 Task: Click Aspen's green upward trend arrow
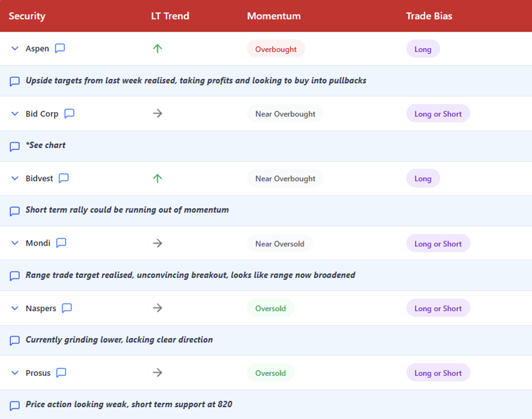point(157,48)
